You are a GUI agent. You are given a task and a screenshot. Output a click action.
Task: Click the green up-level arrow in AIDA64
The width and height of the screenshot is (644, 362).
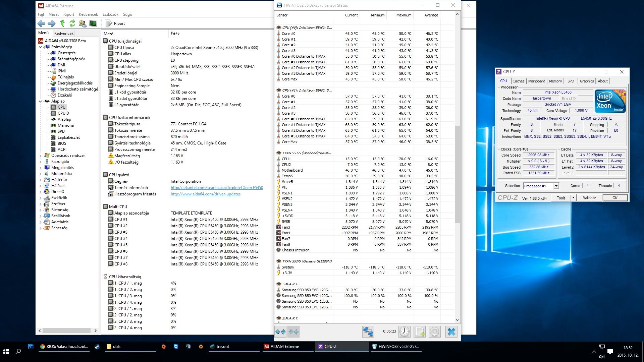(62, 23)
